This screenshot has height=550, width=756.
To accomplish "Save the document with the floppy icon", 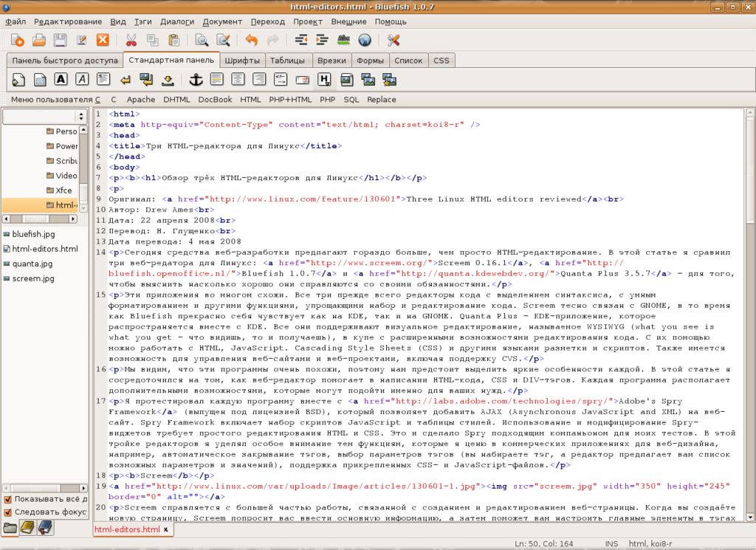I will [x=60, y=41].
